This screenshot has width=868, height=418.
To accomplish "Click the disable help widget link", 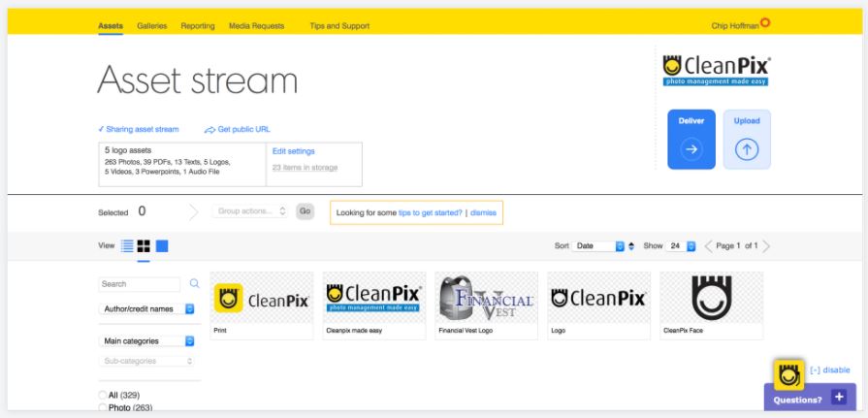I will (x=830, y=370).
